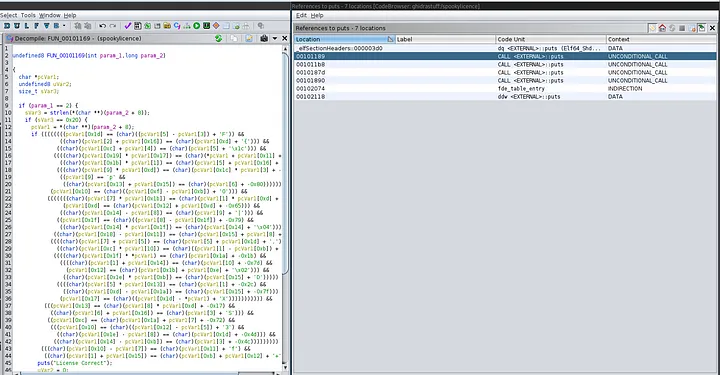Click the Define Data 'D' toolbar icon
The width and height of the screenshot is (720, 375).
[x=7, y=26]
